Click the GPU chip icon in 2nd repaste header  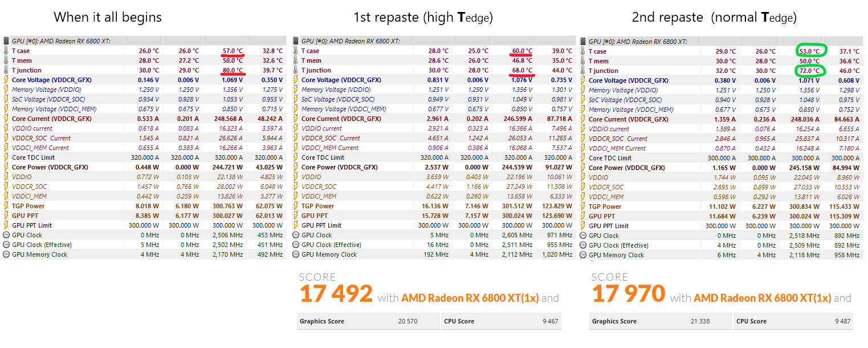click(583, 42)
